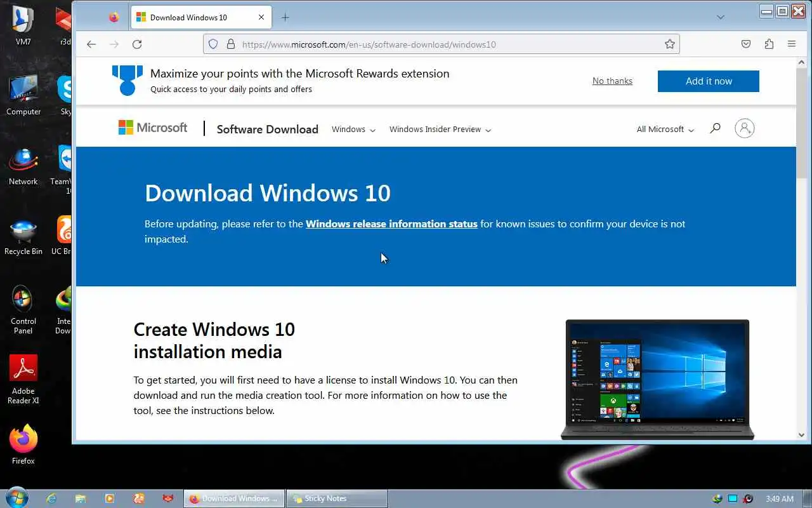Click the scrollbar down arrow
Image resolution: width=812 pixels, height=508 pixels.
801,436
